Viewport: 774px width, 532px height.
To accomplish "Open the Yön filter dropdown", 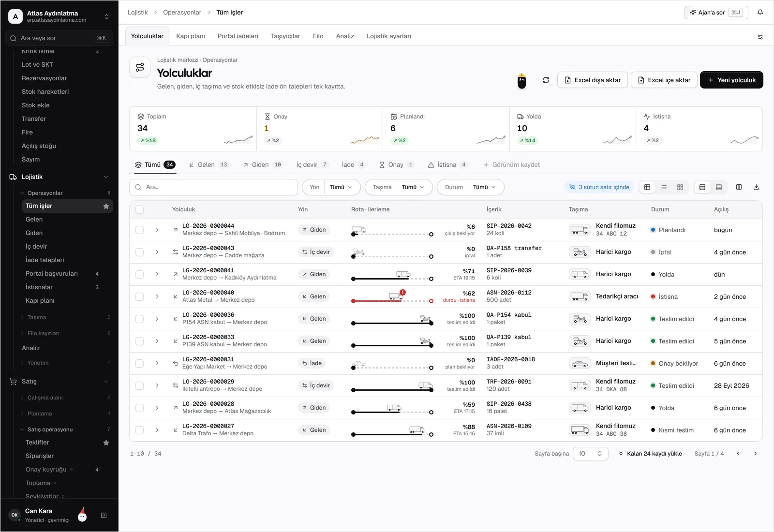I will [x=331, y=187].
